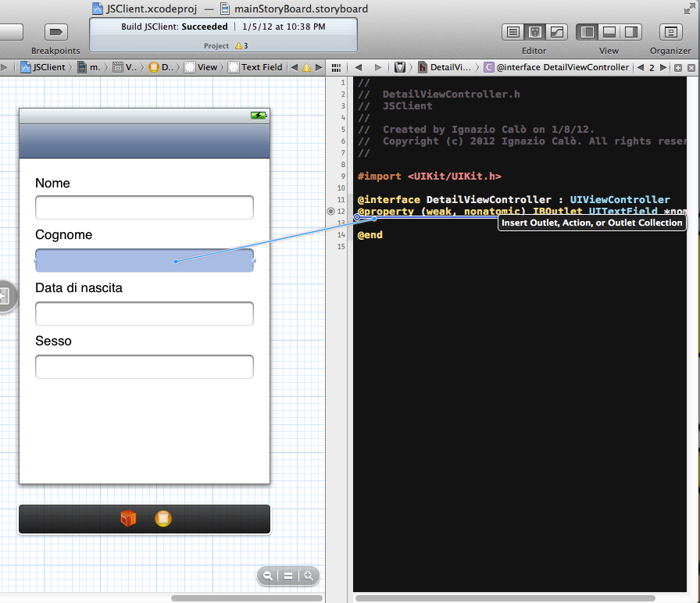Toggle the Debug area visibility
This screenshot has width=700, height=603.
point(609,32)
